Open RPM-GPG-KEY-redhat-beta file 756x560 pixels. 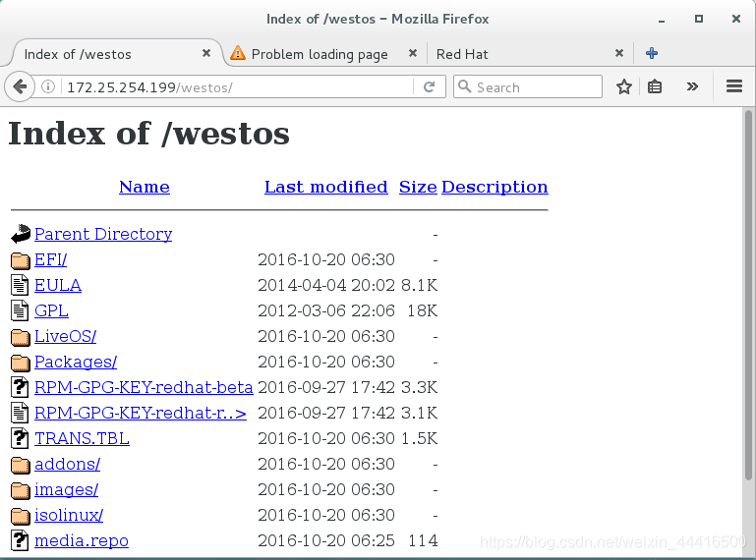(x=144, y=387)
